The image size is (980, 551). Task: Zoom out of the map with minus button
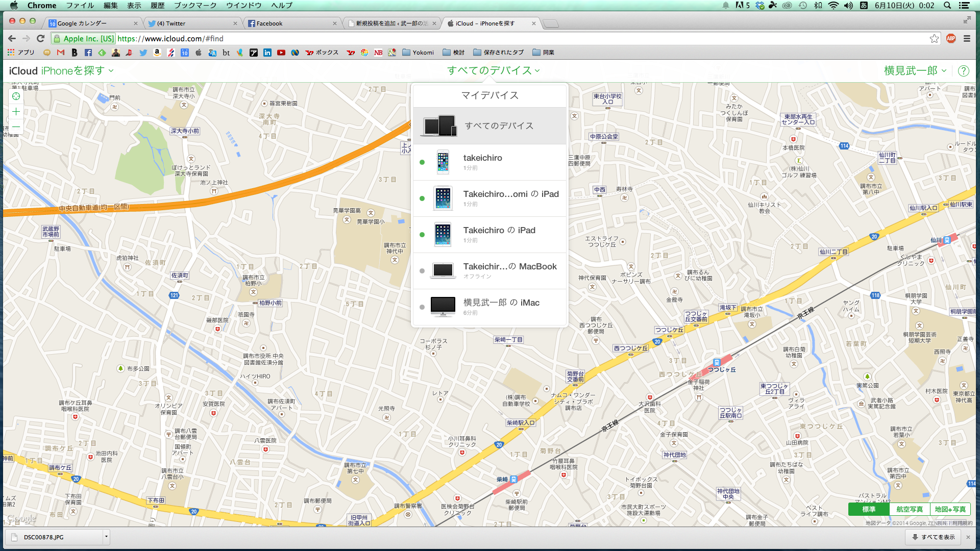[x=16, y=127]
